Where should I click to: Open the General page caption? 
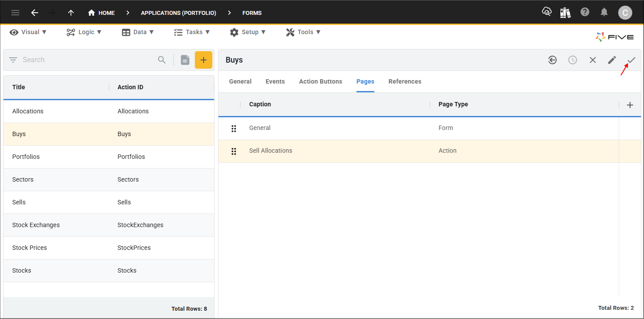coord(260,128)
